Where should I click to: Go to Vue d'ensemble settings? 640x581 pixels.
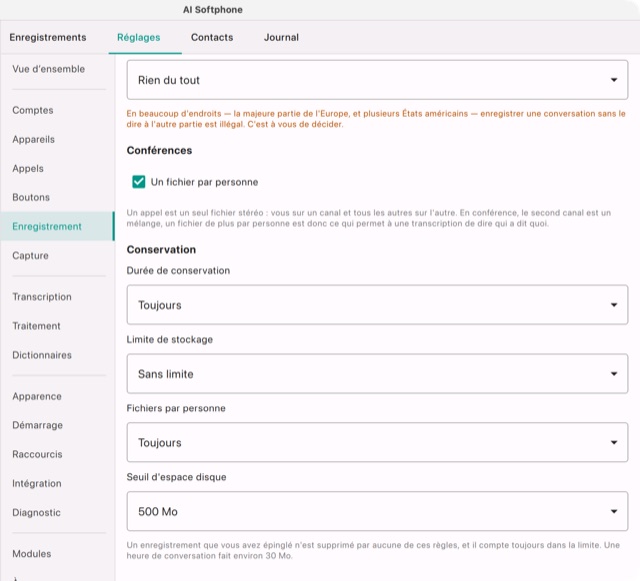[x=57, y=69]
